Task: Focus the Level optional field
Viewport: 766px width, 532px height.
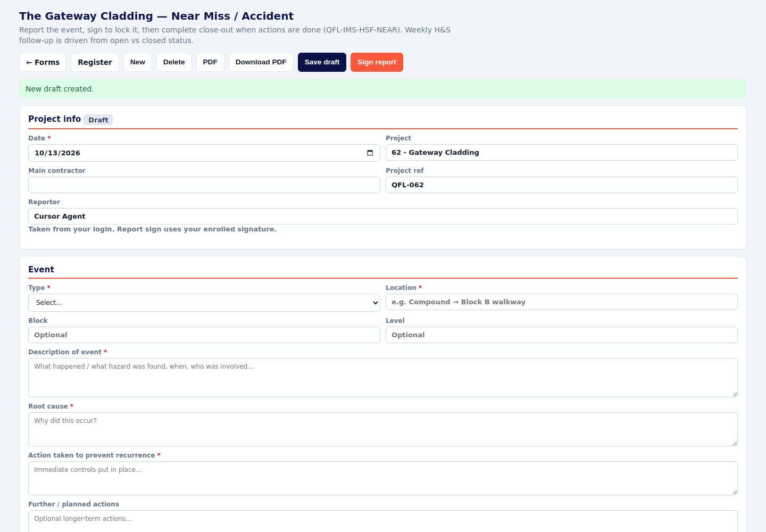Action: point(562,335)
